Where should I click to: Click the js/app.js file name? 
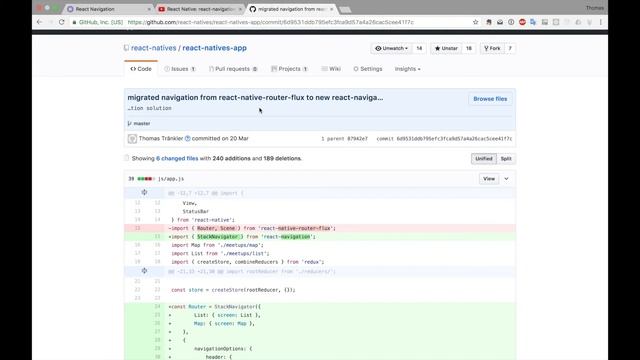pos(171,179)
